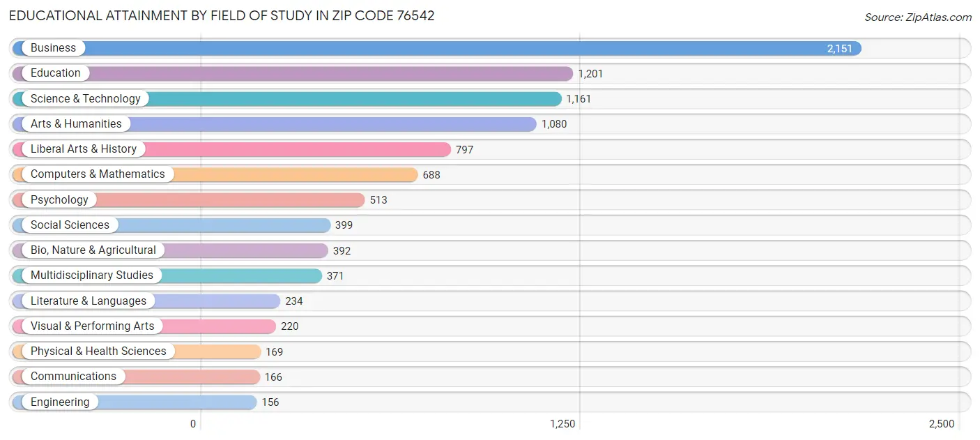Image resolution: width=980 pixels, height=440 pixels.
Task: Click the value 392
Action: [342, 250]
